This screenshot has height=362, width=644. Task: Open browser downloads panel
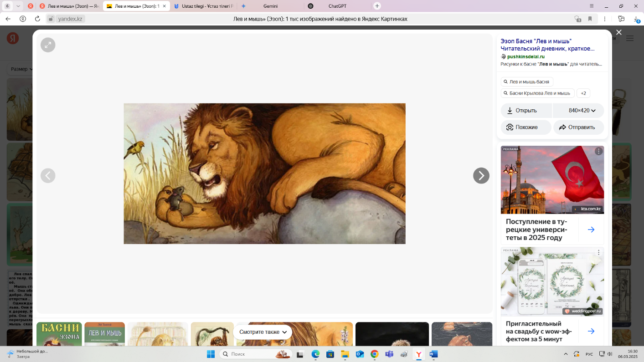pyautogui.click(x=636, y=19)
